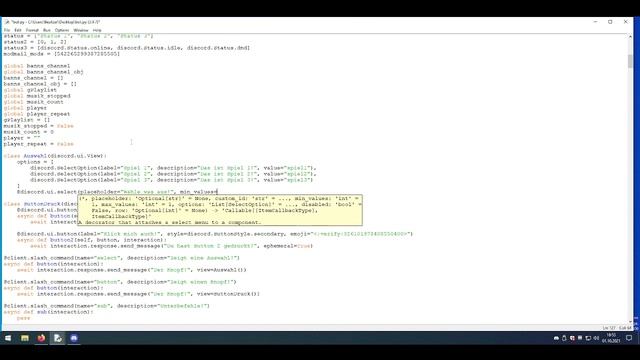
Task: Click the 'Klick mich auch!' button decorator line
Action: (215, 234)
